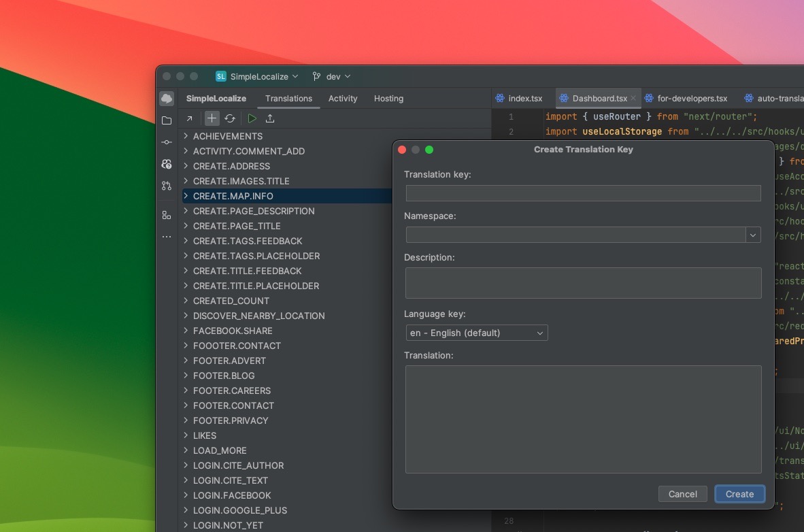The image size is (804, 532).
Task: Click the upload translations icon
Action: click(270, 118)
